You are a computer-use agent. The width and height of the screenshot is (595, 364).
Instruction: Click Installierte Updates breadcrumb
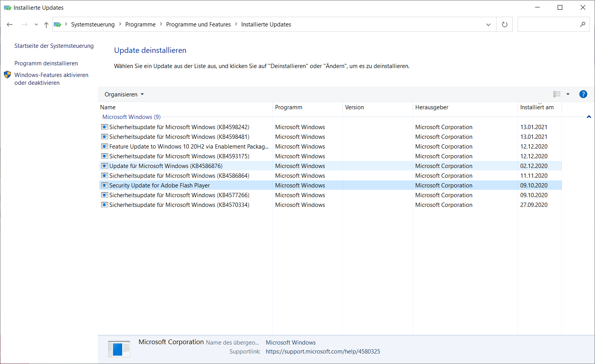point(266,24)
